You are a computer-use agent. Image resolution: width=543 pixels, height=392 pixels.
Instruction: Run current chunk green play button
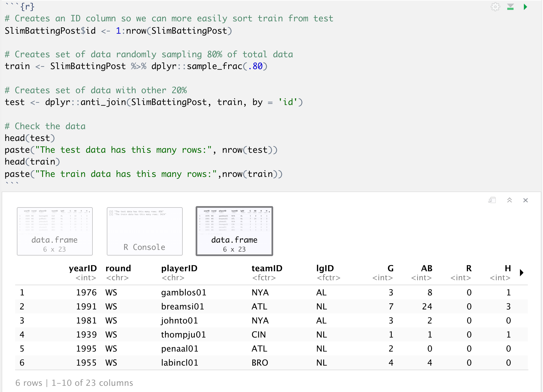coord(525,7)
